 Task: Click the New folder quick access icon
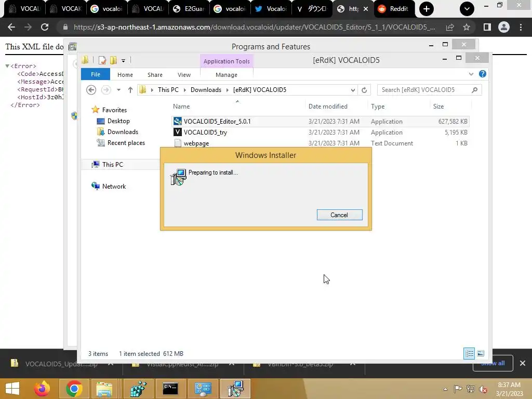click(x=113, y=60)
